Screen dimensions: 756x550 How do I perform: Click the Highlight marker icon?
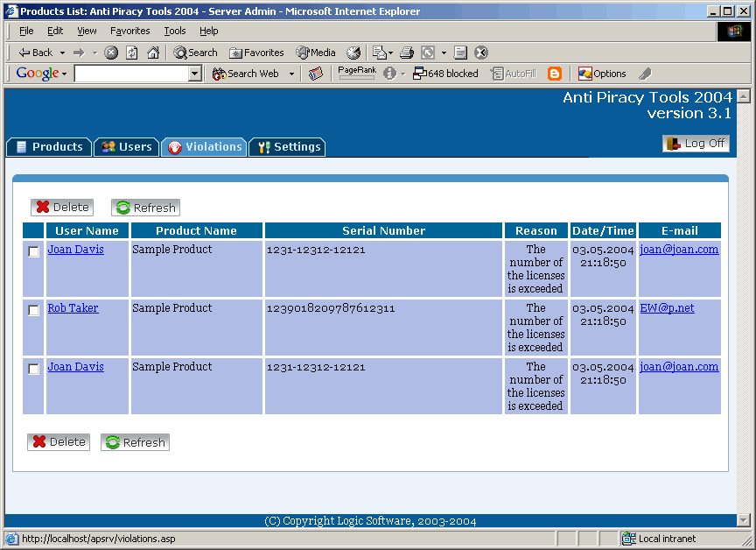(x=645, y=74)
